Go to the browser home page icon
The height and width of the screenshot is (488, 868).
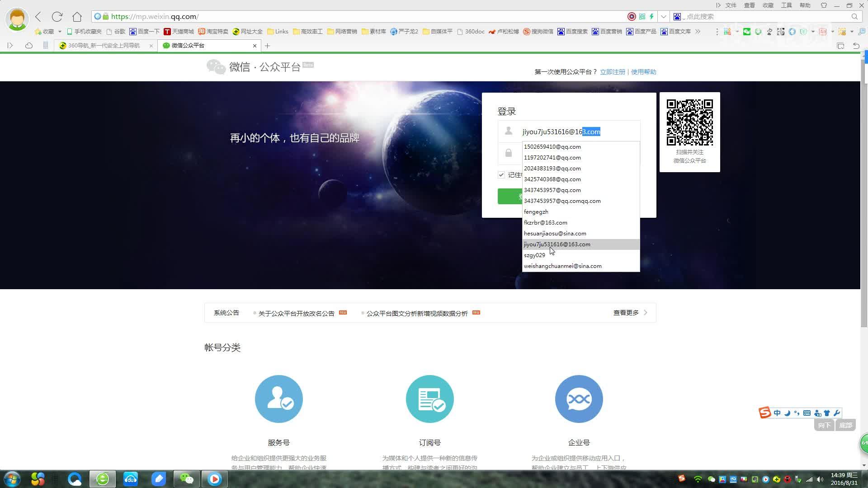pos(77,17)
